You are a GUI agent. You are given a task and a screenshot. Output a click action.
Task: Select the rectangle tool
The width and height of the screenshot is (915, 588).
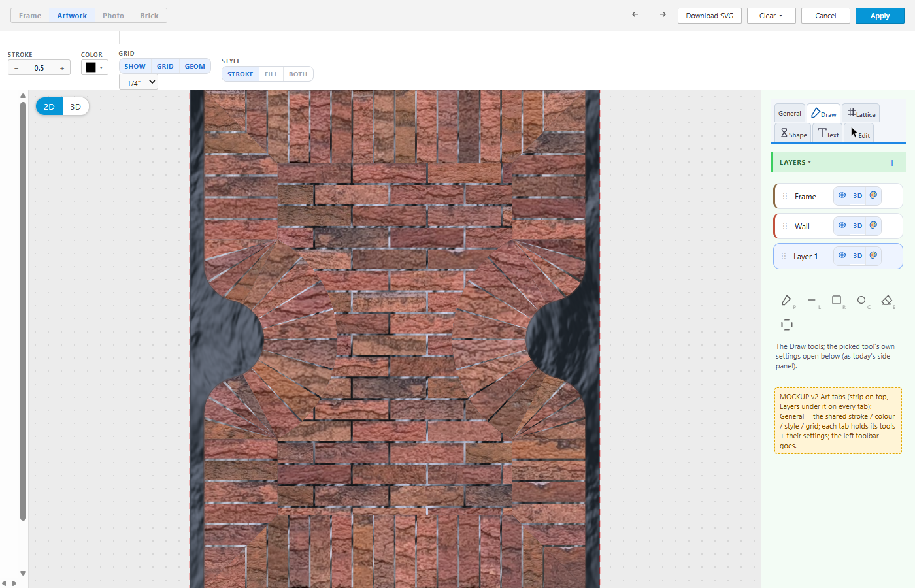(x=837, y=301)
